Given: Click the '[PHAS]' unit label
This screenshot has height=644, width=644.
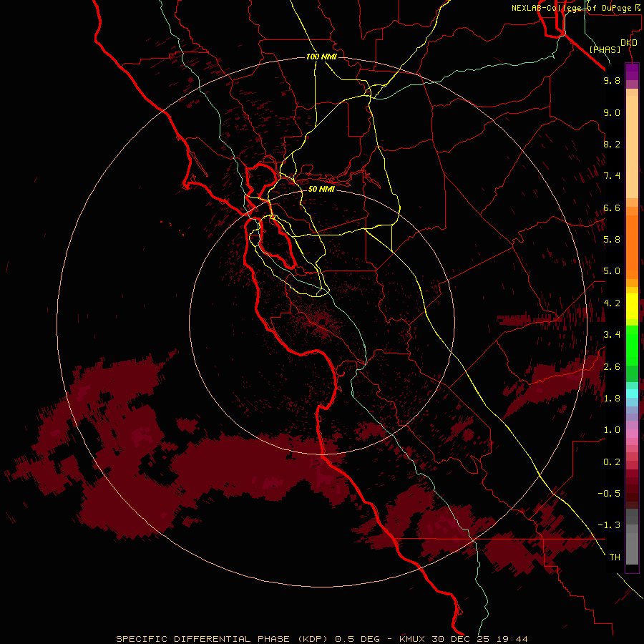Looking at the screenshot, I should coord(605,49).
